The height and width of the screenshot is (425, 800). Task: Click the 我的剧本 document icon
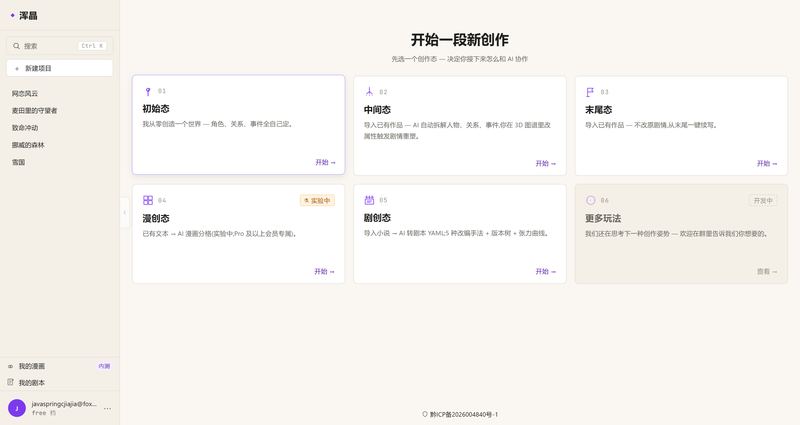(10, 382)
